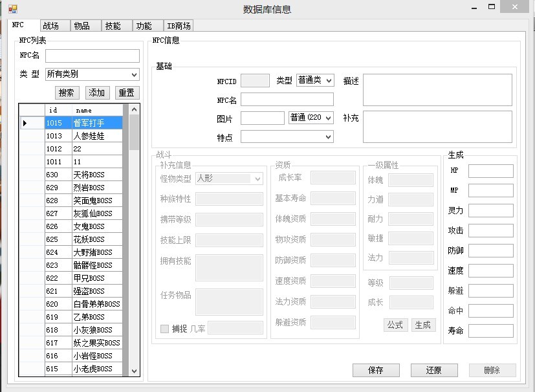This screenshot has height=392, width=535.
Task: Click the row selector arrow beside 1015
Action: pyautogui.click(x=25, y=123)
